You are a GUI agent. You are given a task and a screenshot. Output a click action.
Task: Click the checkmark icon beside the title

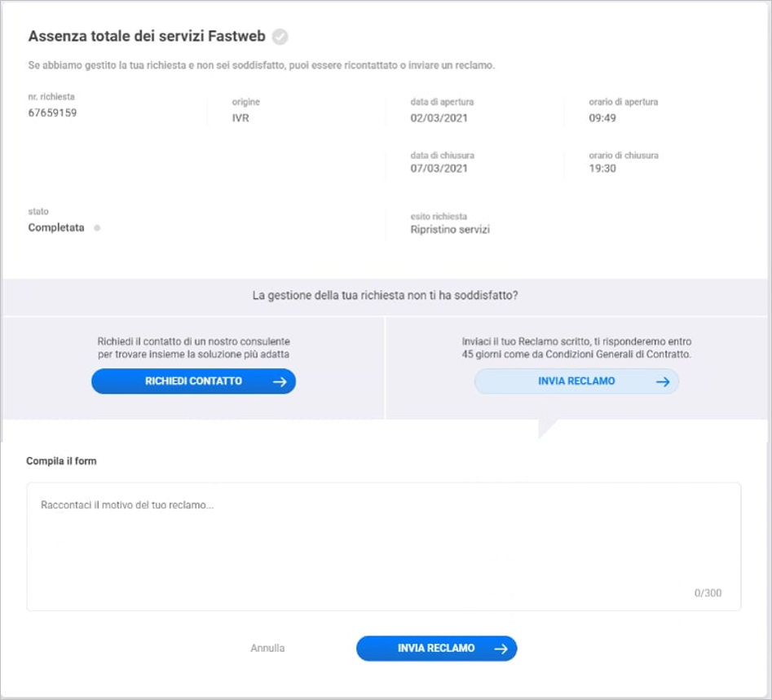coord(280,37)
